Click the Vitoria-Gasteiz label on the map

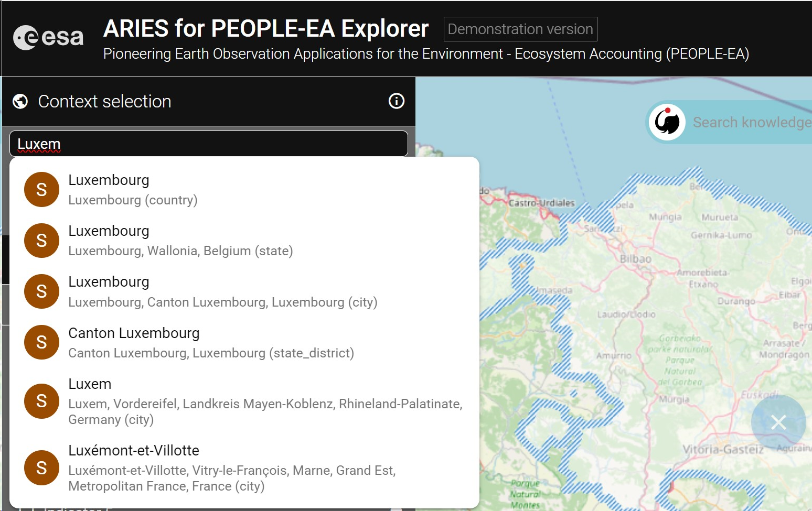click(723, 449)
